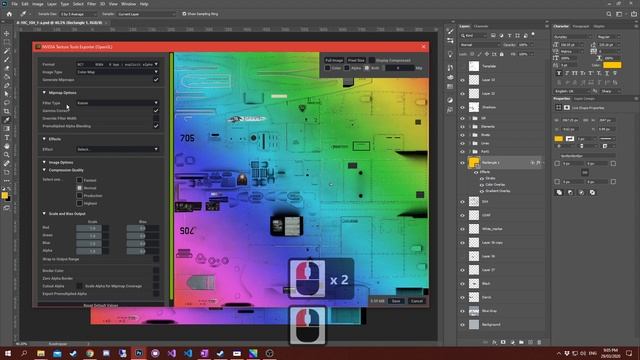640x360 pixels.
Task: Open Visual Studio Code from taskbar
Action: [188, 353]
